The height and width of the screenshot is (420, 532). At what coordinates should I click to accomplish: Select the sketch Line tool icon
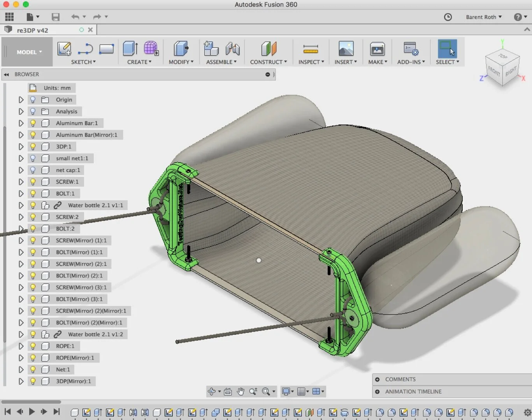pos(85,49)
